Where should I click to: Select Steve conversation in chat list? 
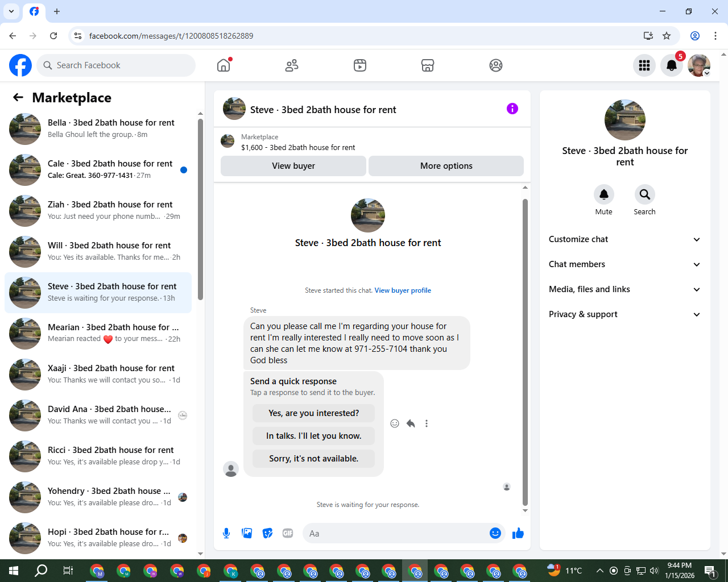tap(98, 292)
